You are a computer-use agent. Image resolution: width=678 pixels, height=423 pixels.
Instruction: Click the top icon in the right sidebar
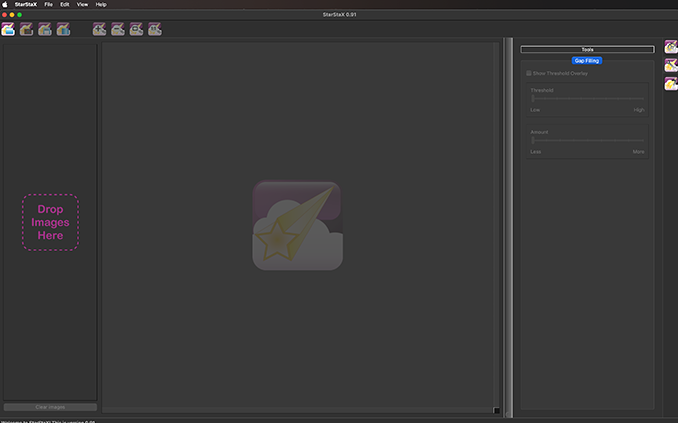(671, 47)
